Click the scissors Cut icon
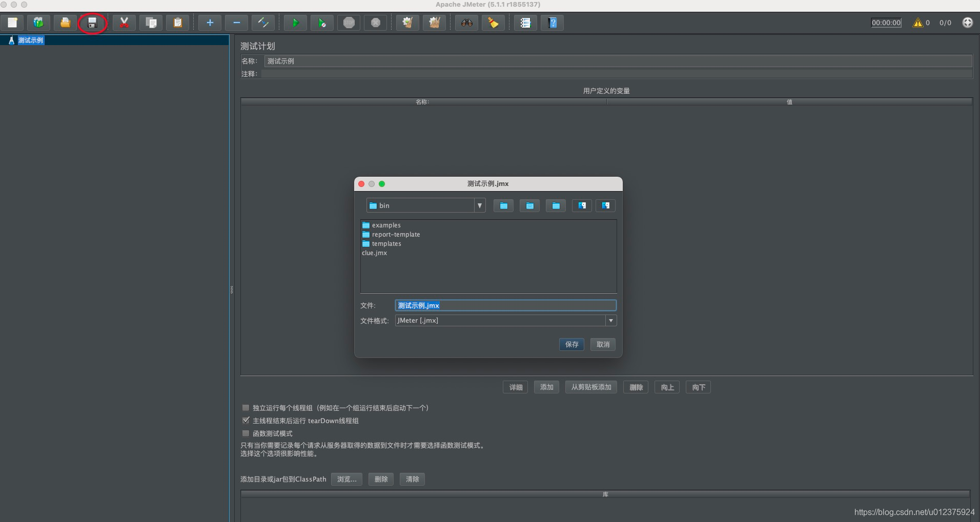The image size is (980, 522). [x=124, y=23]
